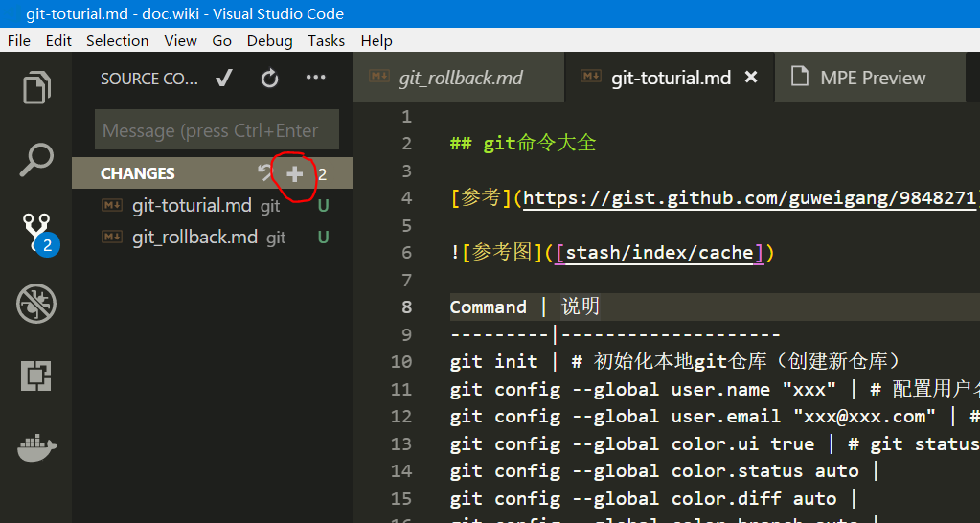Click 'color.ui true' text on line 13
Image resolution: width=980 pixels, height=523 pixels.
tap(743, 443)
